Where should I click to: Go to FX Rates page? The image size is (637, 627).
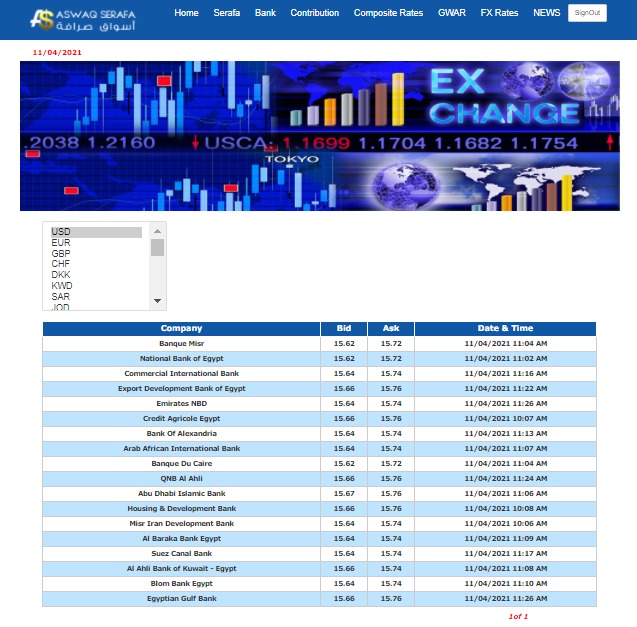(499, 13)
